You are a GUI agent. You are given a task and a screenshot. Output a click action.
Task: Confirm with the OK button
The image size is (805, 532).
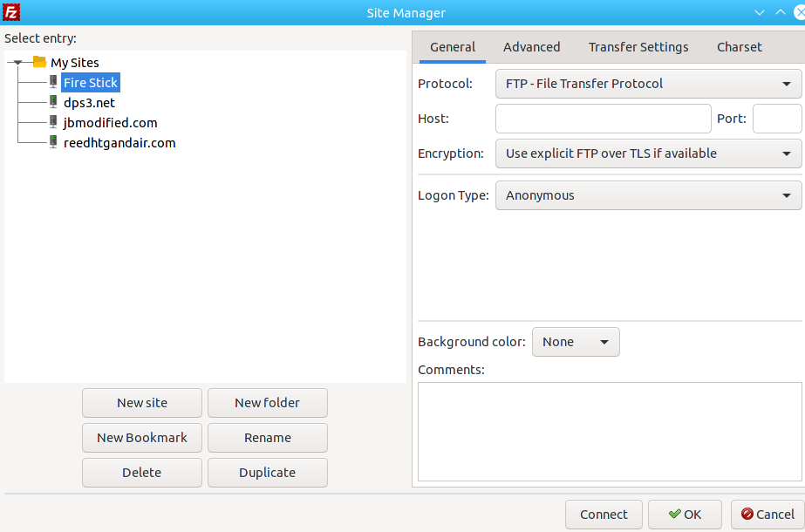685,515
